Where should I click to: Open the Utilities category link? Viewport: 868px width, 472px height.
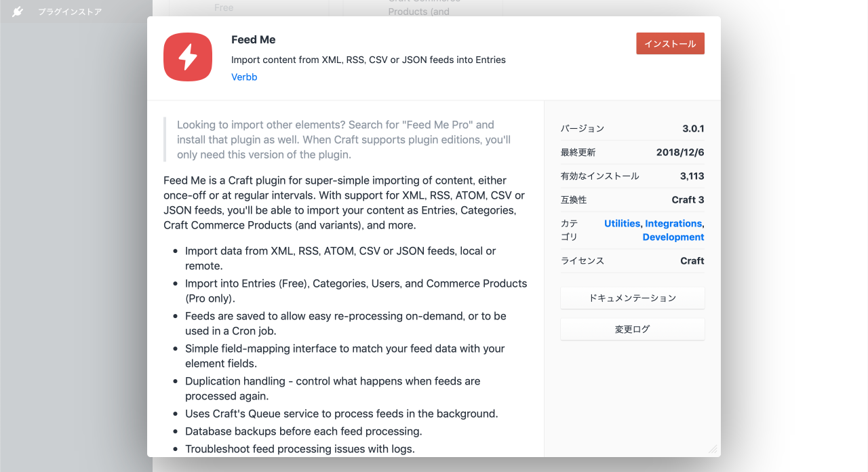point(622,224)
